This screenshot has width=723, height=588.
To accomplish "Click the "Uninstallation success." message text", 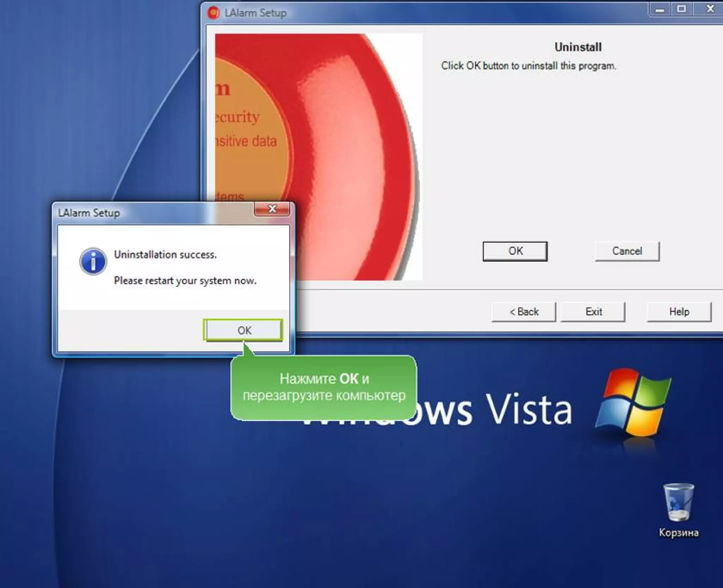I will tap(165, 255).
